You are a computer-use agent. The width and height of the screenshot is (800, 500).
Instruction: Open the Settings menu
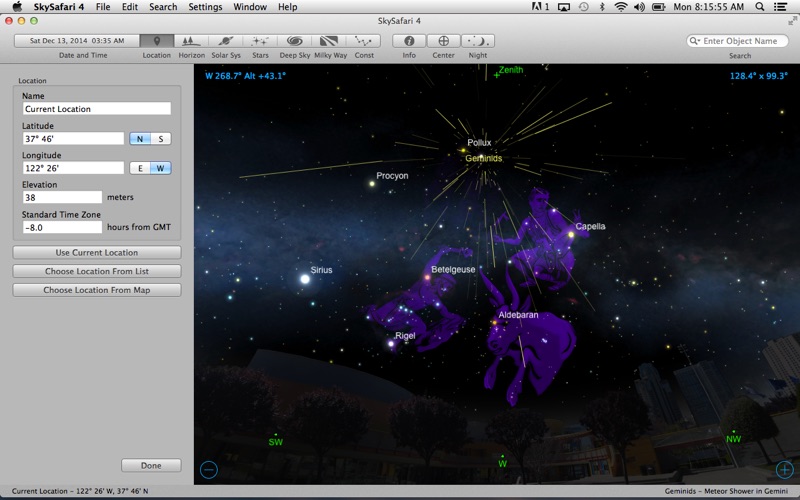tap(205, 7)
